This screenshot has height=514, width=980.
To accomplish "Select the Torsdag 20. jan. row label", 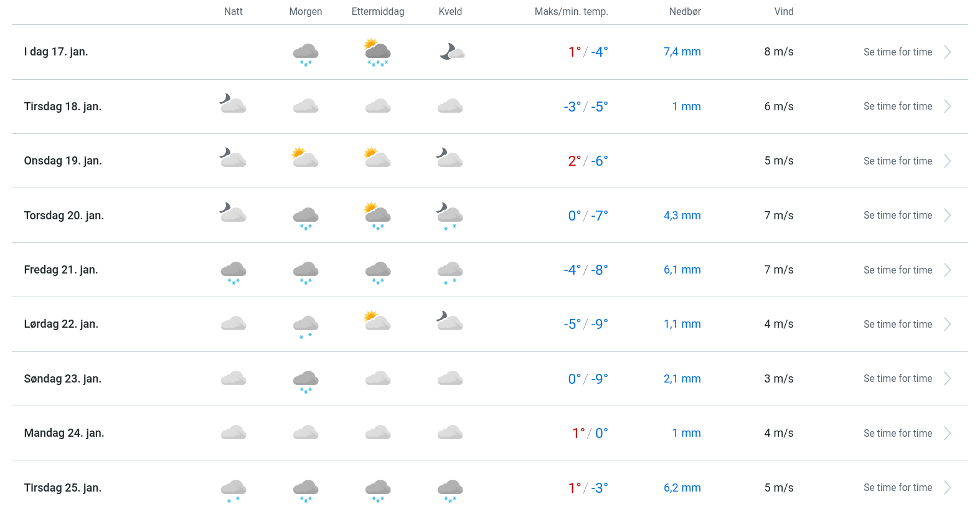I will coord(64,216).
